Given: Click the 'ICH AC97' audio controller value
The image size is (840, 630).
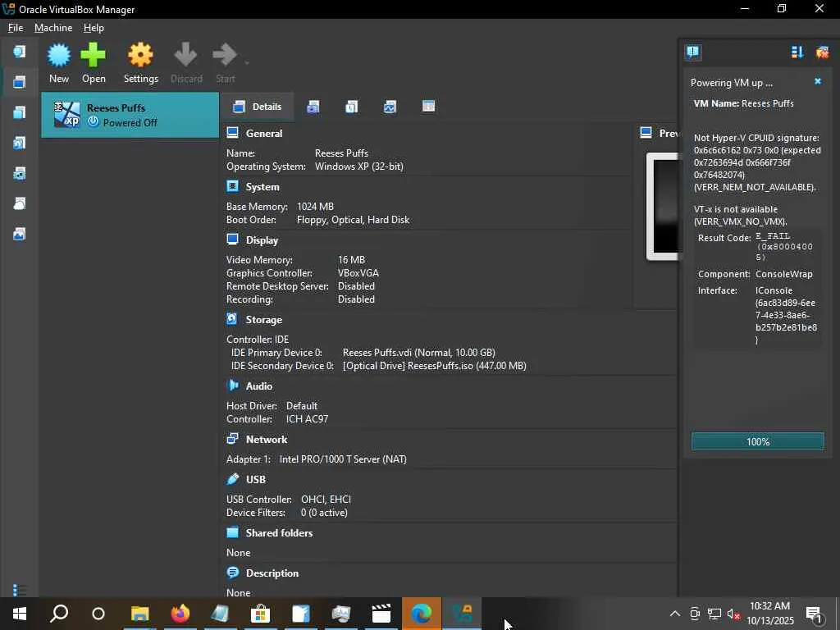Looking at the screenshot, I should click(307, 419).
